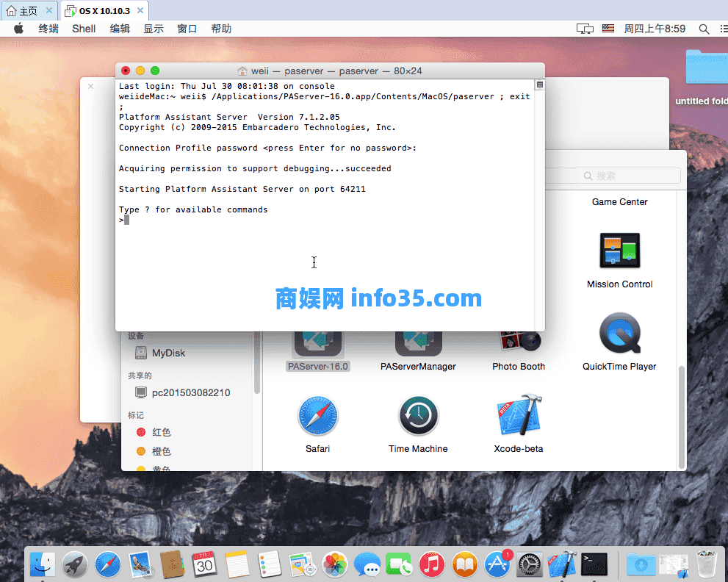Open the 帮助 menu
This screenshot has height=582, width=728.
[x=221, y=29]
